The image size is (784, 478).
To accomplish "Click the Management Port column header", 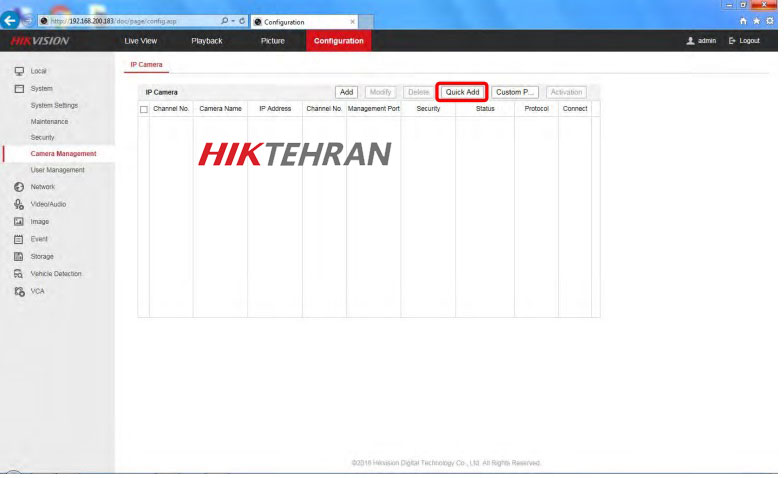I will click(x=374, y=108).
